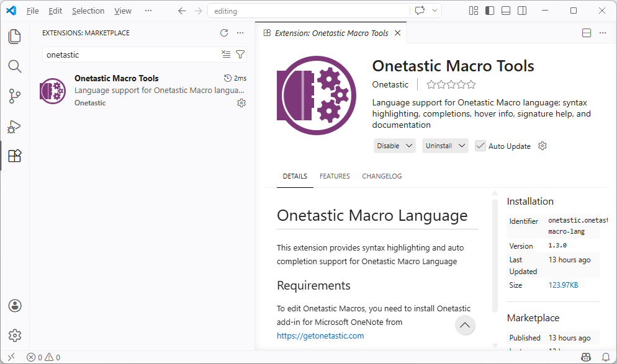Viewport: 617px width, 364px height.
Task: Open the Source Control icon
Action: pyautogui.click(x=14, y=96)
